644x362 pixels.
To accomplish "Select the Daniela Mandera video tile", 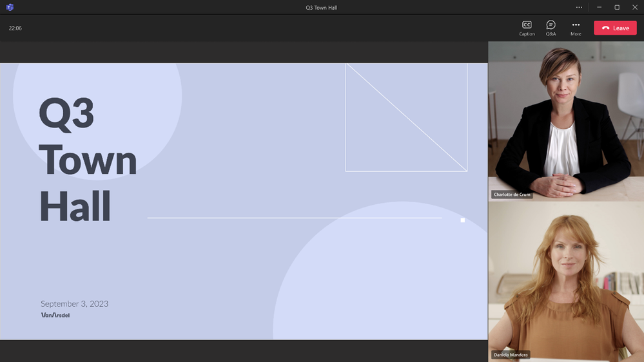I will coord(566,281).
